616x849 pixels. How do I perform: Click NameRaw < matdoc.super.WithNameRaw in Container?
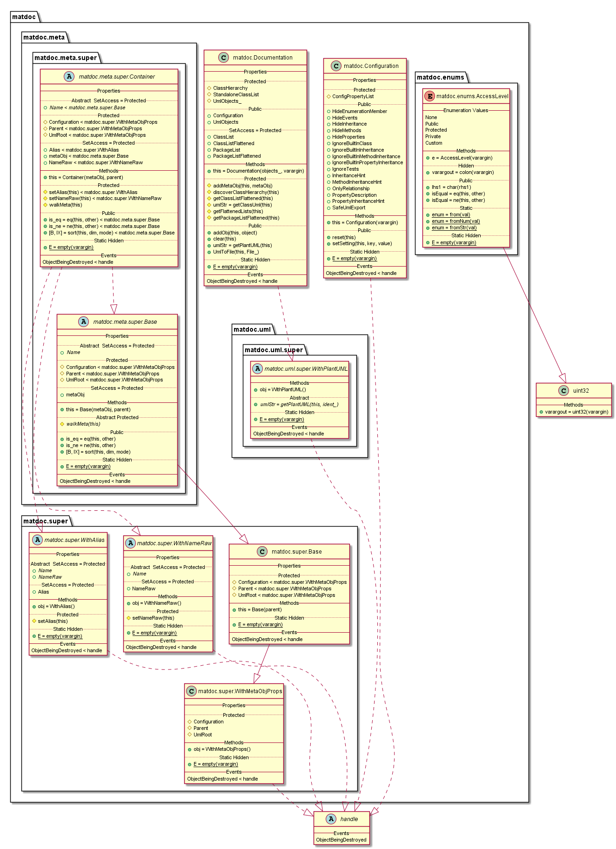96,163
